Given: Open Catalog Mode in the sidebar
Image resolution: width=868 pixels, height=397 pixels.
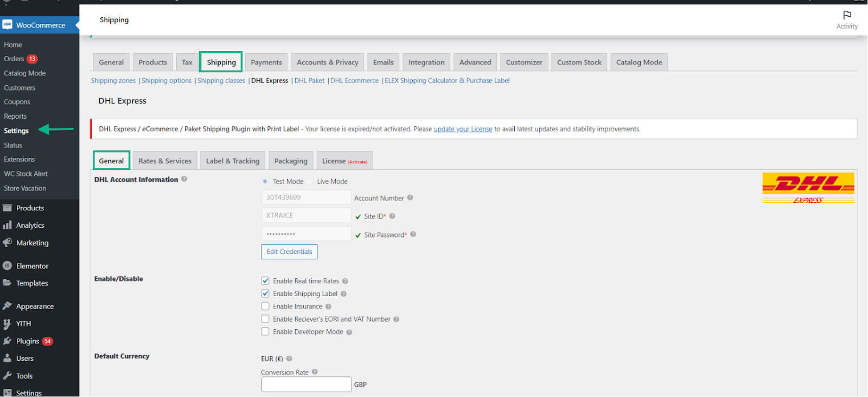Looking at the screenshot, I should (x=25, y=73).
